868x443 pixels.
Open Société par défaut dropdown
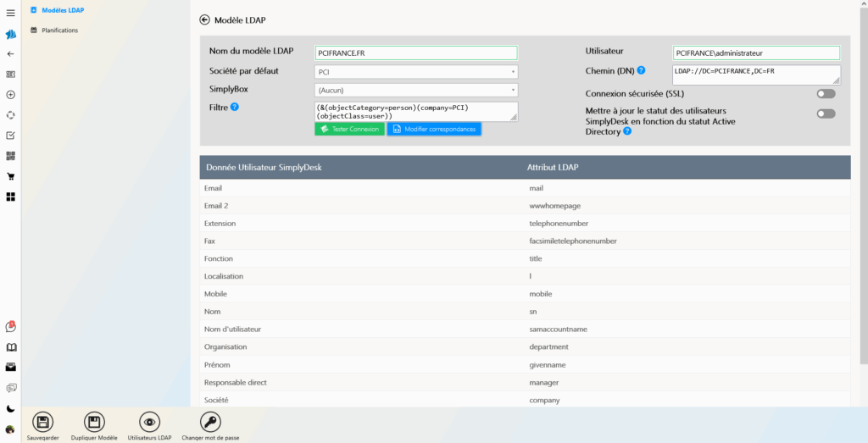point(416,72)
